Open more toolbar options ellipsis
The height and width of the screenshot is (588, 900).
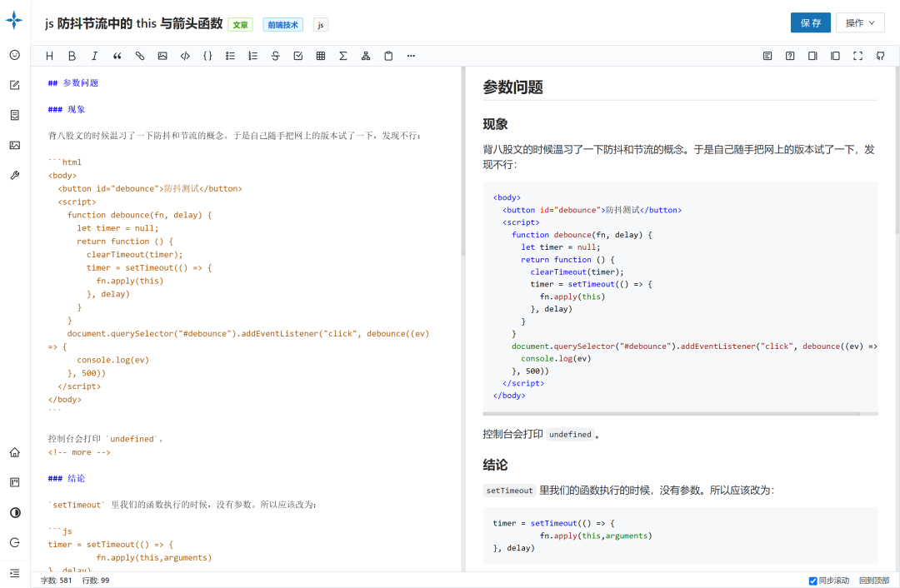(x=411, y=56)
